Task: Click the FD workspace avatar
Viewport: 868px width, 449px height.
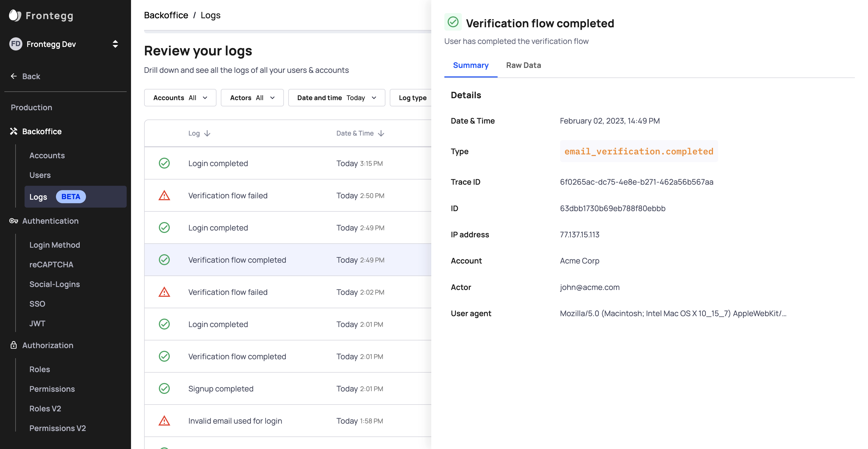Action: 16,44
